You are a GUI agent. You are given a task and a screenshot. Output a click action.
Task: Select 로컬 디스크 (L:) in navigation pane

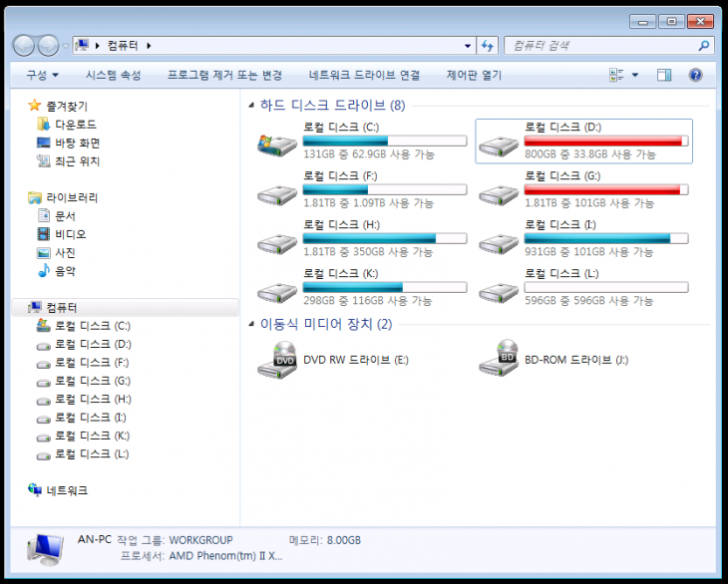tap(92, 453)
